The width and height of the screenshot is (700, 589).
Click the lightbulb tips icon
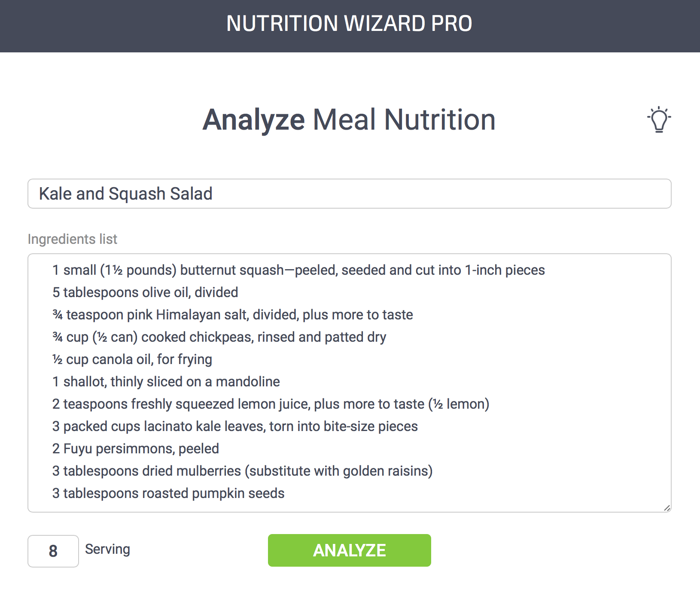coord(659,120)
